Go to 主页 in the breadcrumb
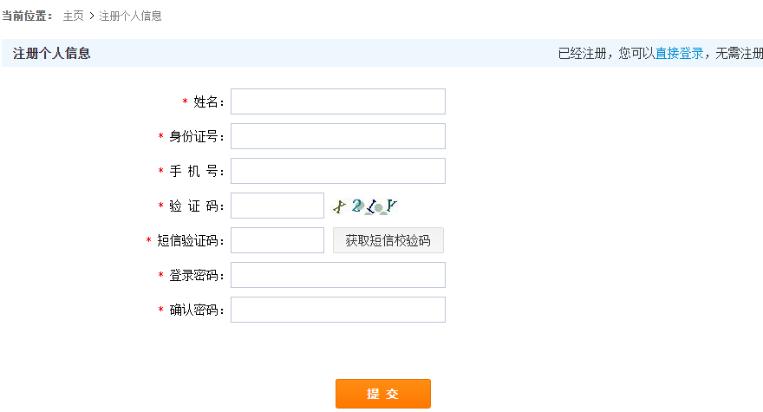This screenshot has height=412, width=763. coord(73,17)
